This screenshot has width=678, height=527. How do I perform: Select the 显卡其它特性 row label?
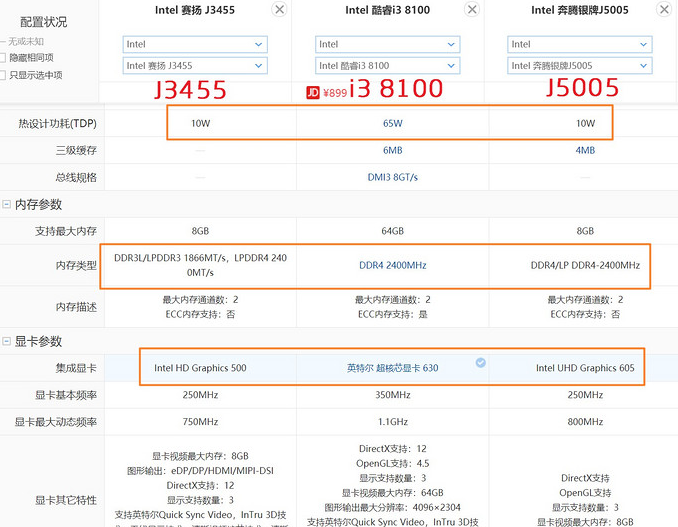pos(66,500)
